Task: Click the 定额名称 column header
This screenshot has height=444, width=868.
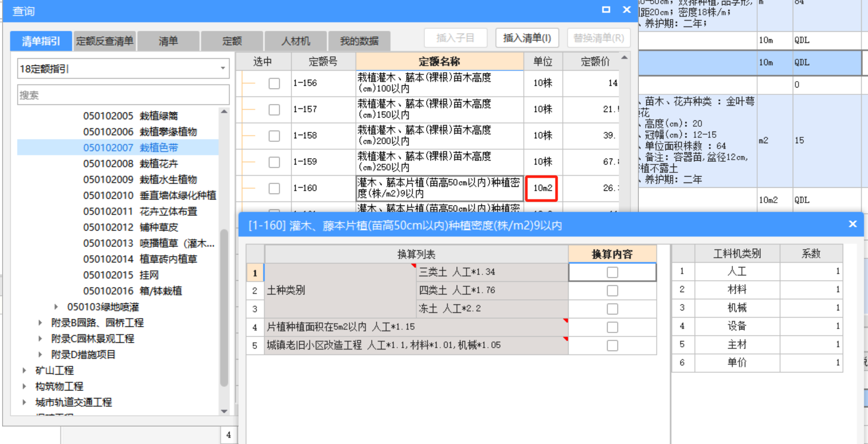Action: 439,62
